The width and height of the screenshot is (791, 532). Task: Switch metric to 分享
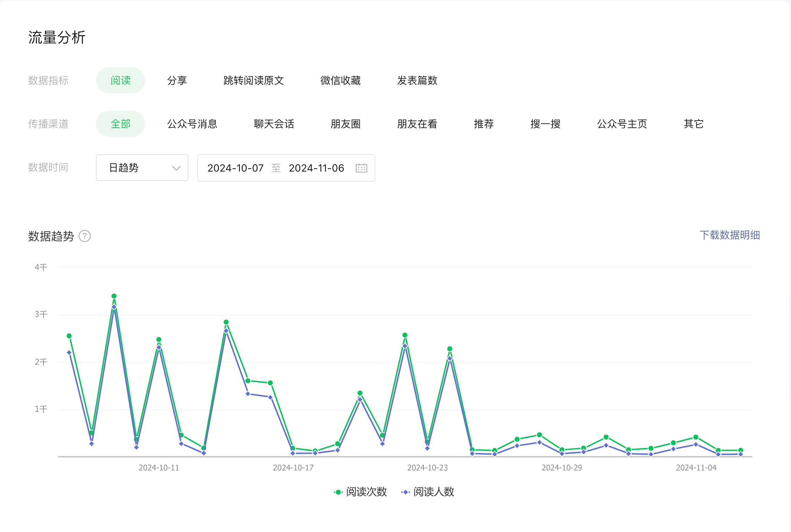[177, 80]
